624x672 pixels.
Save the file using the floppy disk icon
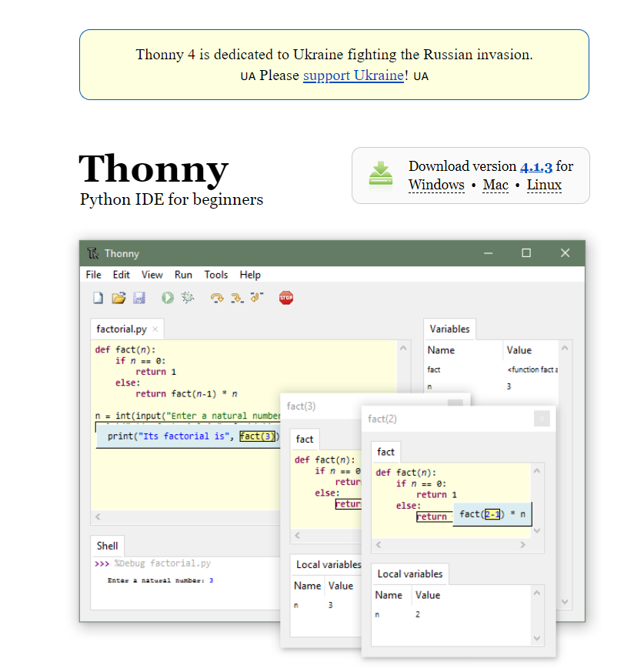139,297
